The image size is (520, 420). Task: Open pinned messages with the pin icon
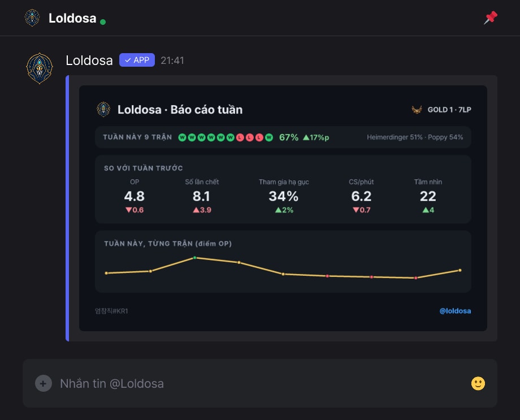point(491,18)
